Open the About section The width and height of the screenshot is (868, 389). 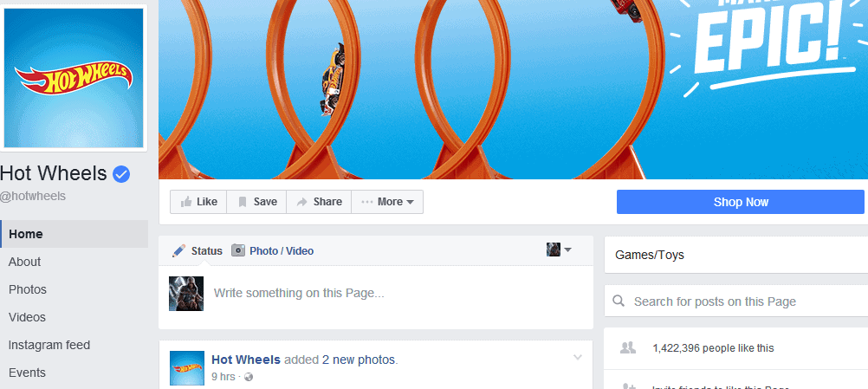pyautogui.click(x=24, y=262)
